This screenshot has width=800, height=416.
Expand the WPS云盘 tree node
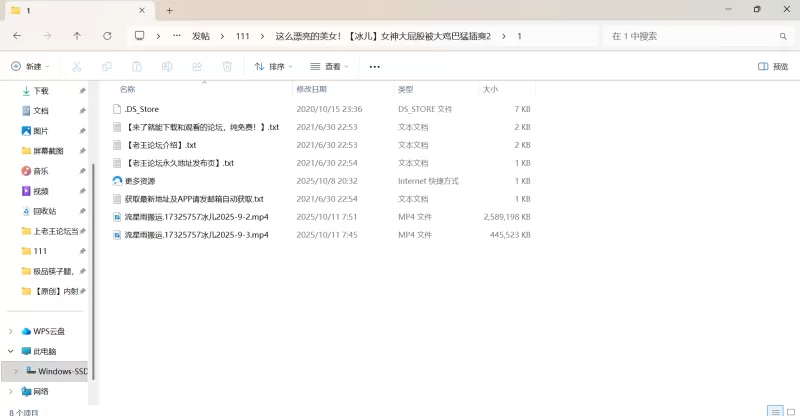point(11,331)
